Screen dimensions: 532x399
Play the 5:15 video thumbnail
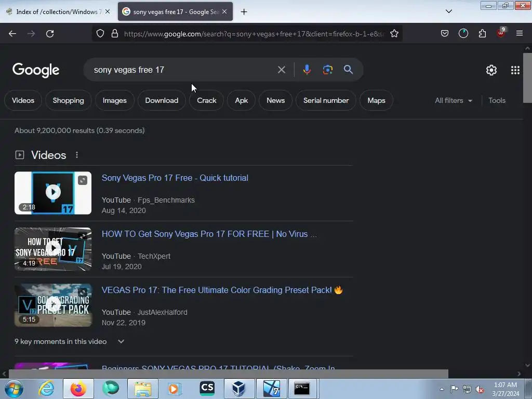click(53, 305)
